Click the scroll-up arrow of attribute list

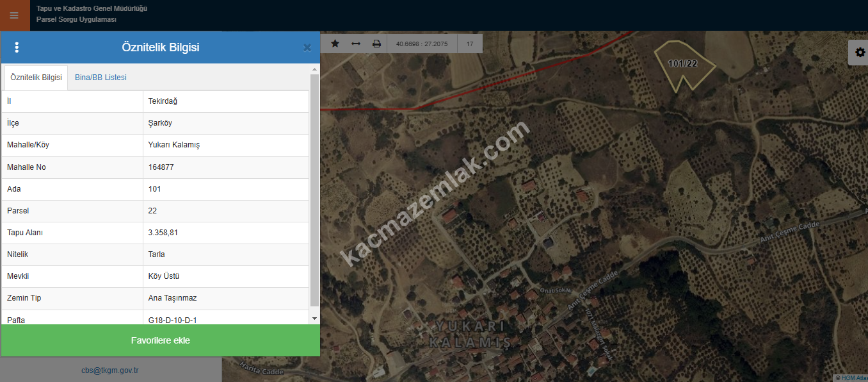pos(314,69)
